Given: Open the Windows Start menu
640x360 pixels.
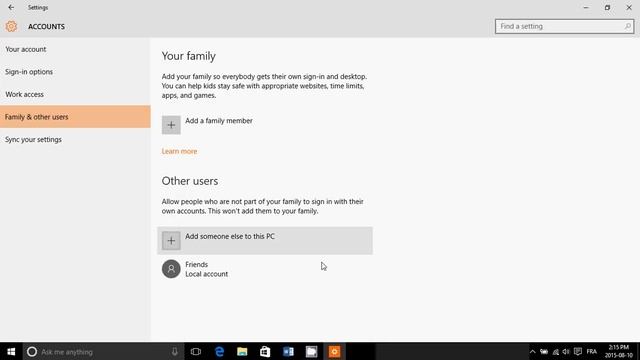Looking at the screenshot, I should pos(11,351).
